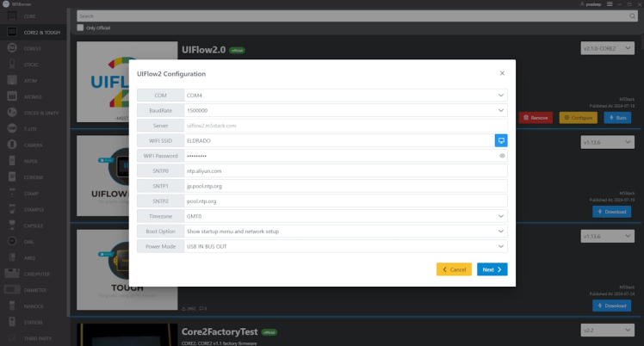Open the Power Mode dropdown
Image resolution: width=644 pixels, height=346 pixels.
pyautogui.click(x=345, y=246)
